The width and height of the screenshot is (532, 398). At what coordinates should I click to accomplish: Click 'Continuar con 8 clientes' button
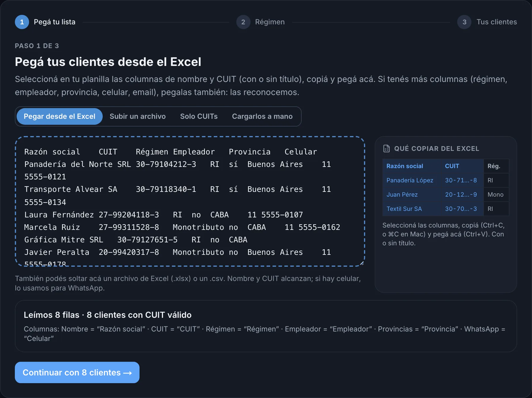77,372
